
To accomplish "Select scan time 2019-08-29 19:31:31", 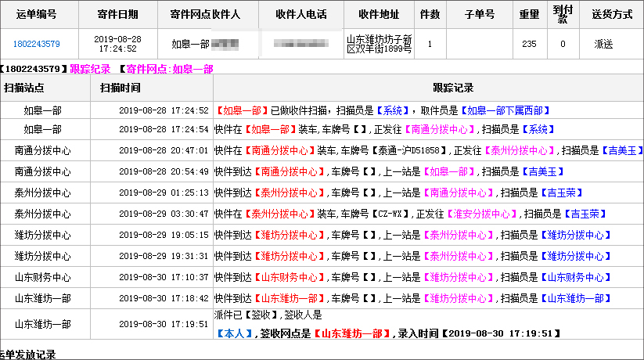I will click(164, 257).
